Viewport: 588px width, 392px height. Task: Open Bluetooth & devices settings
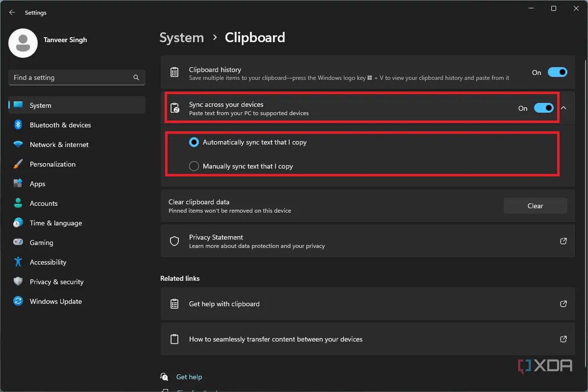tap(60, 125)
